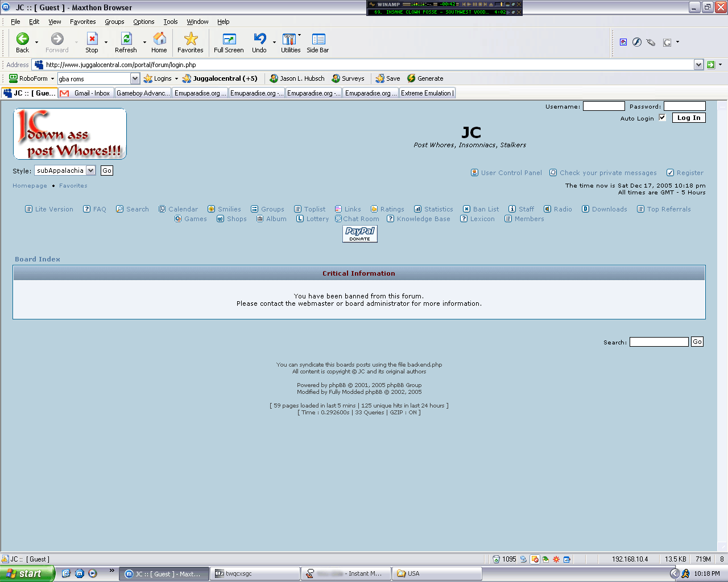Click the Undo toolbar icon
The height and width of the screenshot is (582, 728).
coord(259,39)
